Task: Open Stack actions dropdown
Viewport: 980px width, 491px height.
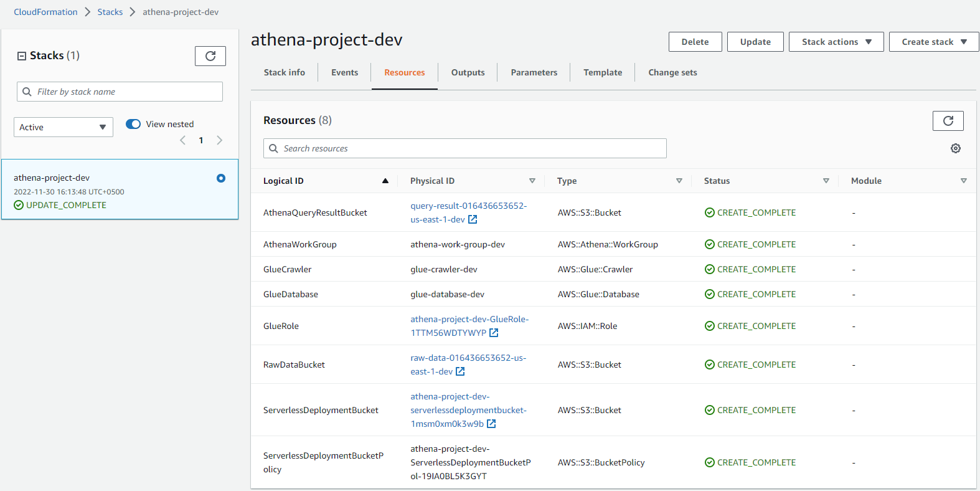Action: pyautogui.click(x=836, y=42)
